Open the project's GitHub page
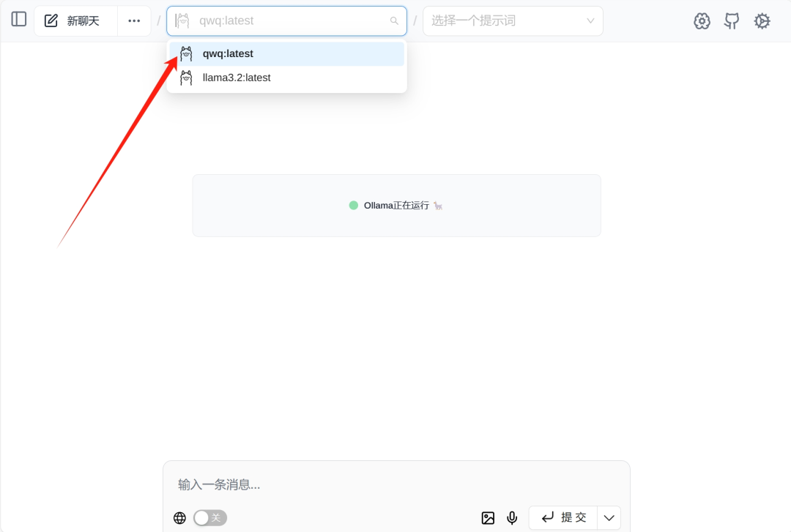The width and height of the screenshot is (791, 532). pyautogui.click(x=732, y=20)
